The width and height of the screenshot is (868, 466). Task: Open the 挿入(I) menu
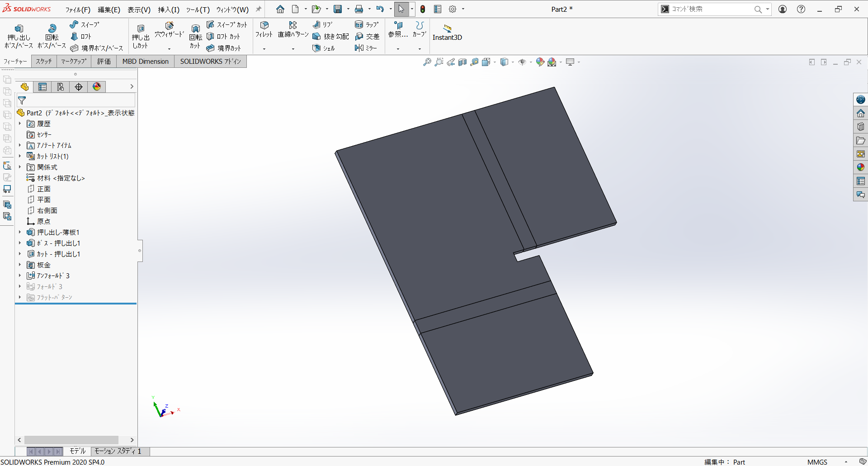pyautogui.click(x=169, y=10)
